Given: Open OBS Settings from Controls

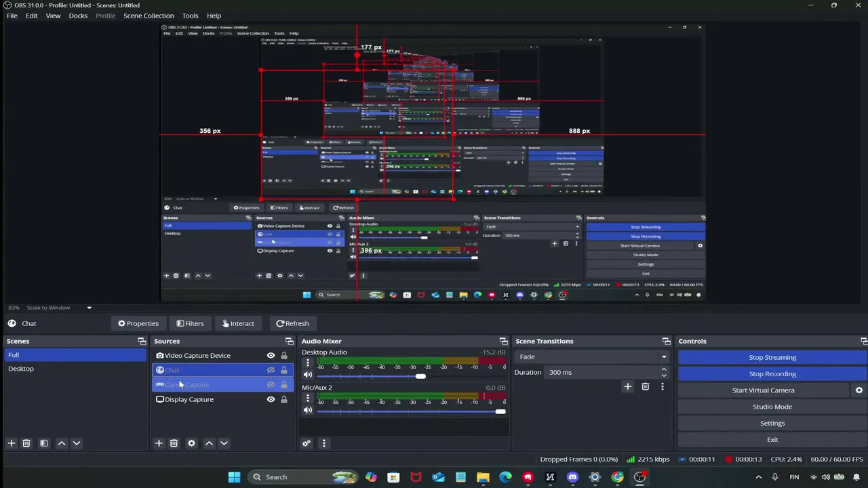Looking at the screenshot, I should (x=772, y=424).
